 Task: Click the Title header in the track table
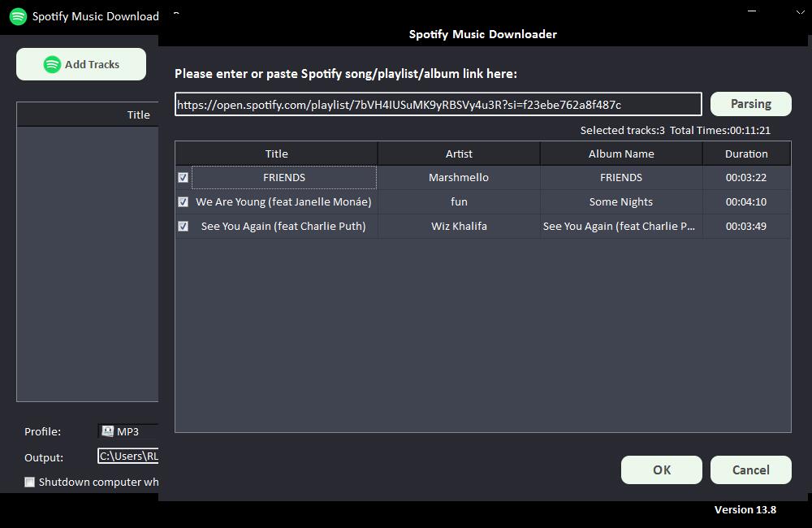(x=276, y=154)
